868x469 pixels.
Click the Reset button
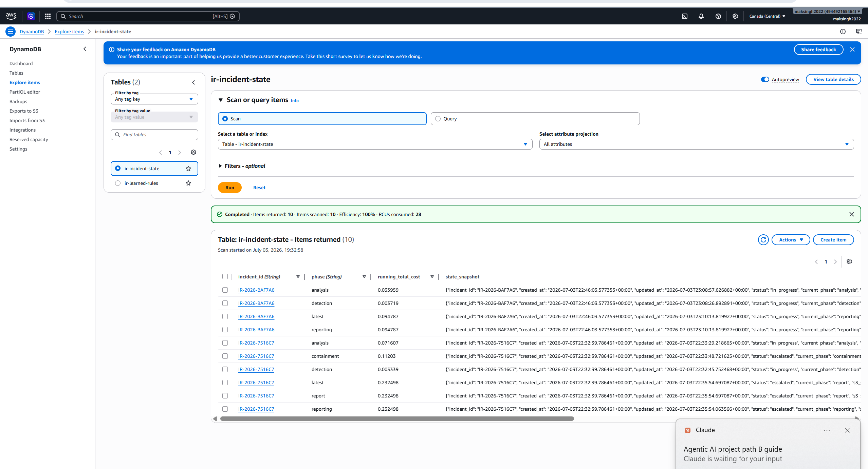click(259, 188)
